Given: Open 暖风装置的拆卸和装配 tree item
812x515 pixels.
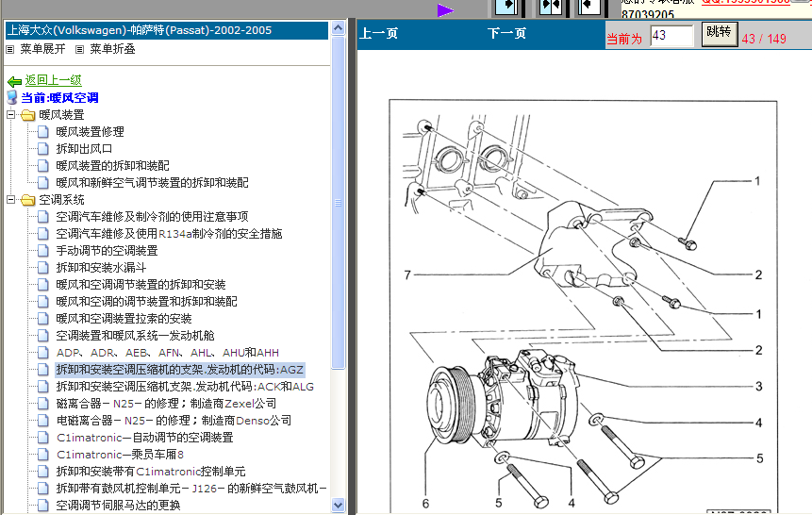Looking at the screenshot, I should pyautogui.click(x=113, y=166).
